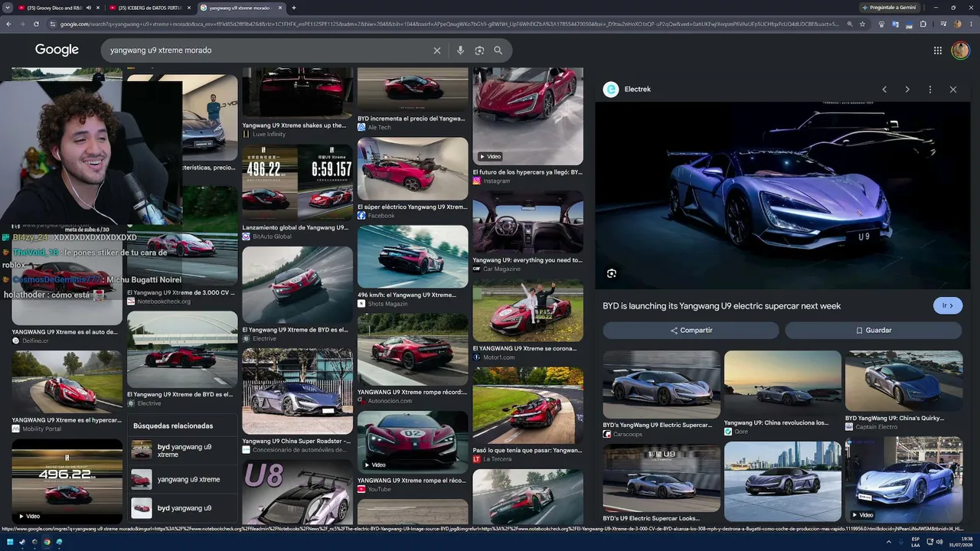Show the next image in the preview panel
The height and width of the screenshot is (551, 980).
[x=907, y=90]
